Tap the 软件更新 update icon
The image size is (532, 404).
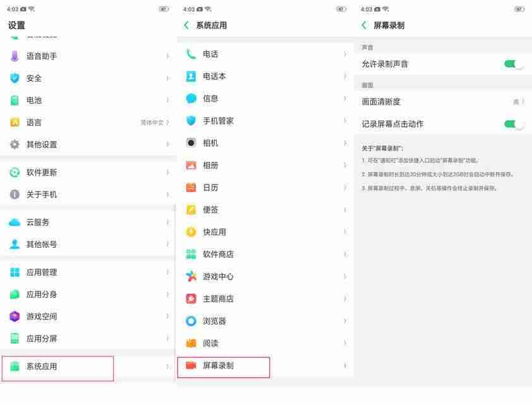(15, 173)
